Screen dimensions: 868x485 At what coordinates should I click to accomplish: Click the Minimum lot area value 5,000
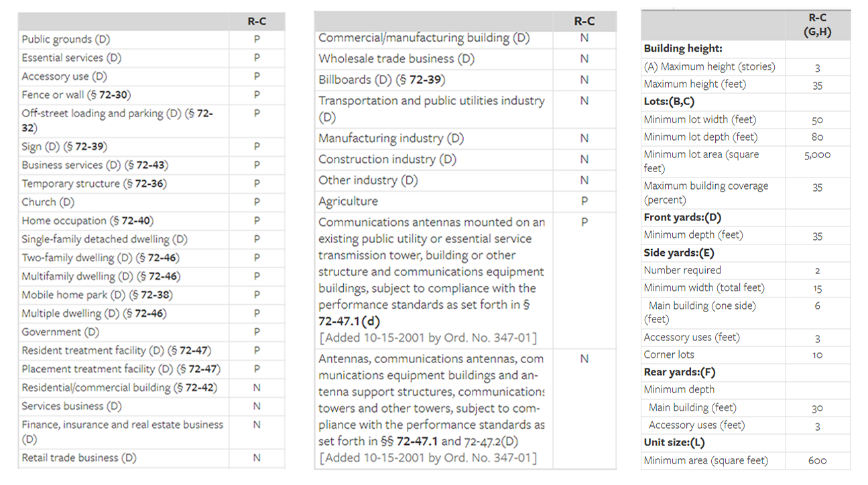point(817,155)
